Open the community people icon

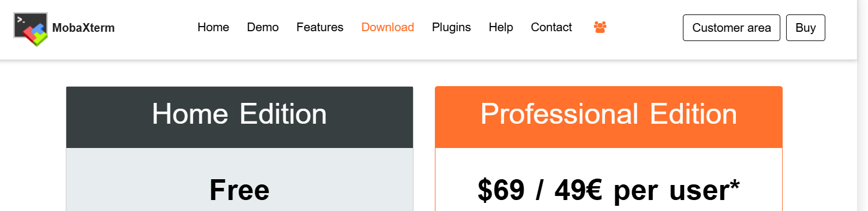point(600,27)
